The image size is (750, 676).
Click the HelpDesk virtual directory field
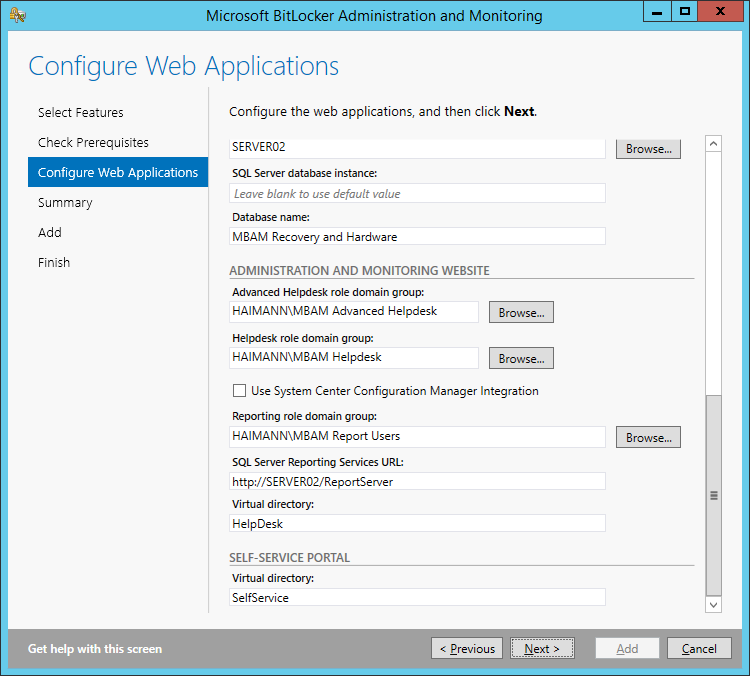tap(417, 523)
